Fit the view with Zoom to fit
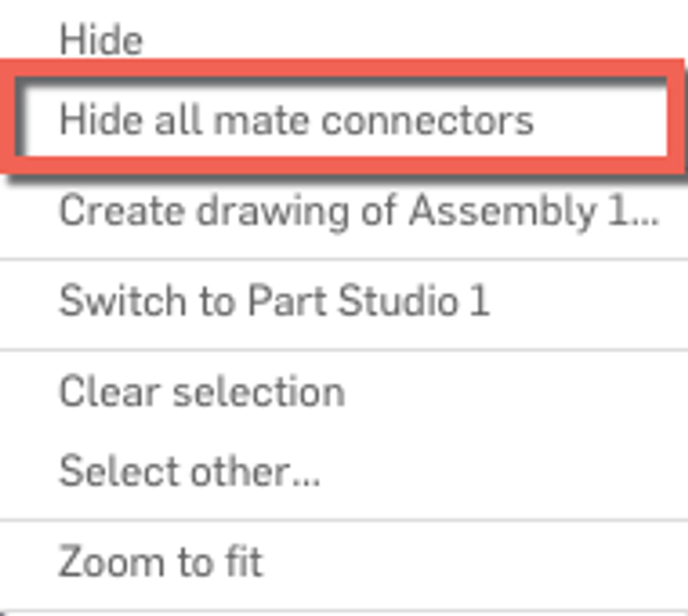Image resolution: width=688 pixels, height=616 pixels. tap(161, 561)
